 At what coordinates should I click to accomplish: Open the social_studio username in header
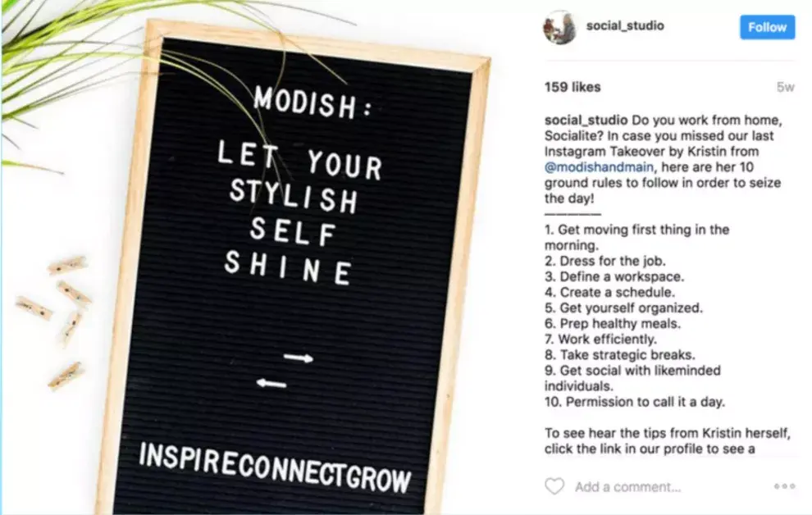coord(624,25)
